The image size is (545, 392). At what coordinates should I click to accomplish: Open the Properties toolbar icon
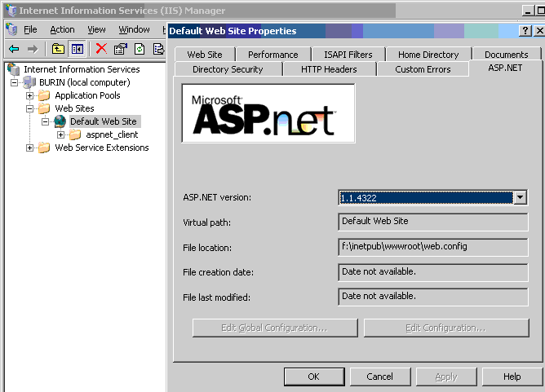121,49
